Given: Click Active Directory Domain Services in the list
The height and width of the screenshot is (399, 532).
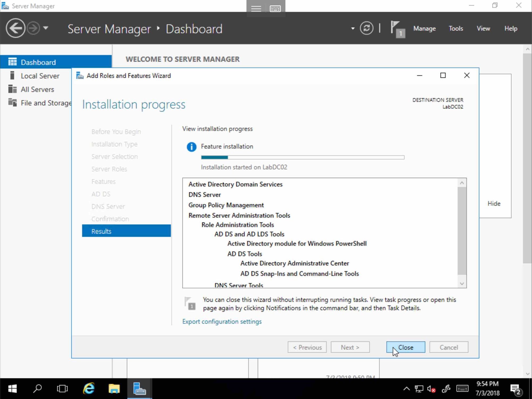Looking at the screenshot, I should 235,184.
